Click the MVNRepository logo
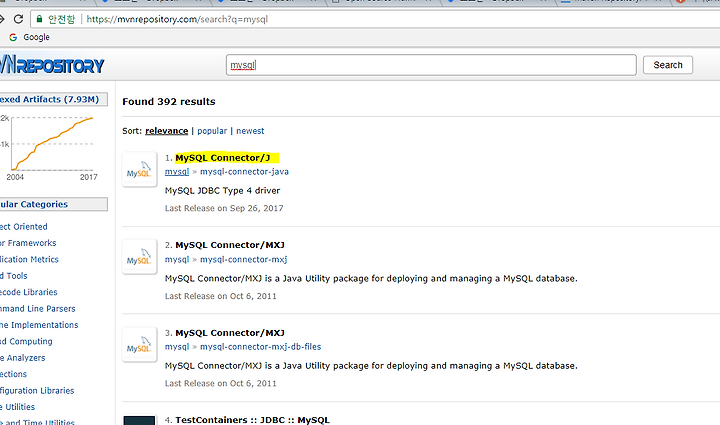The height and width of the screenshot is (425, 720). (52, 65)
